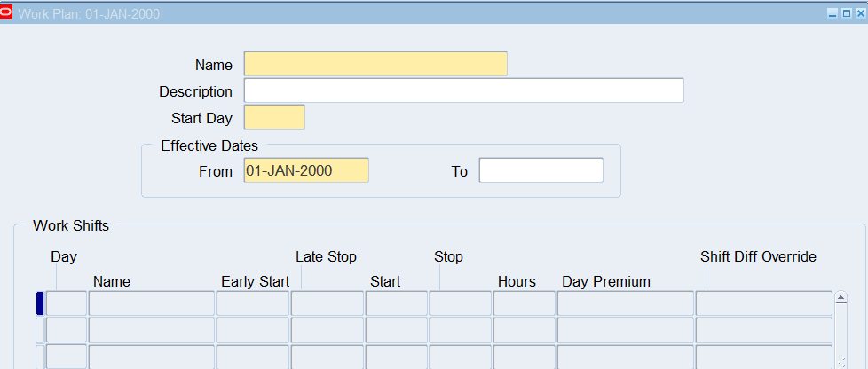
Task: Click the first row Late Stop cell
Action: [x=327, y=303]
